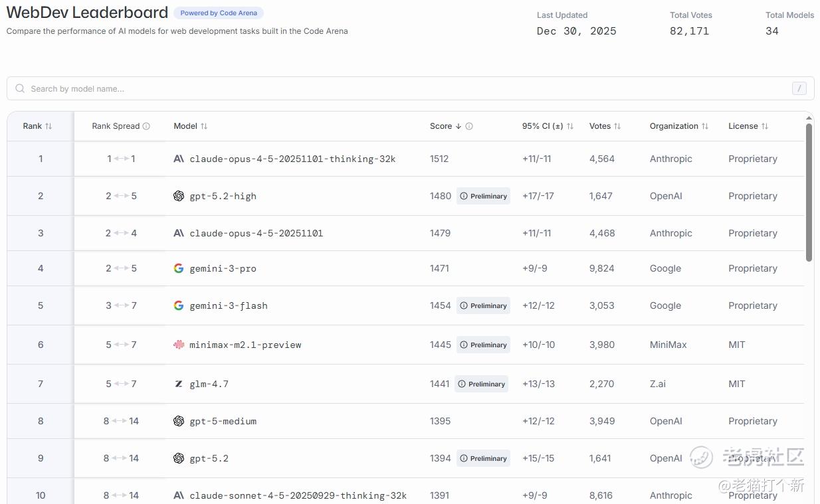
Task: Click Anthropic logo beside claude-opus-4-5-20251101
Action: click(x=179, y=233)
